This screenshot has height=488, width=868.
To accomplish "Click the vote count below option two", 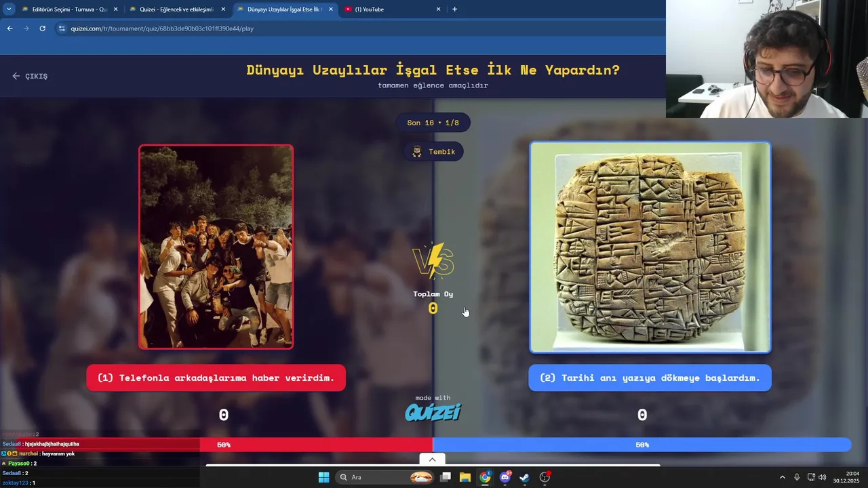I will coord(642,415).
